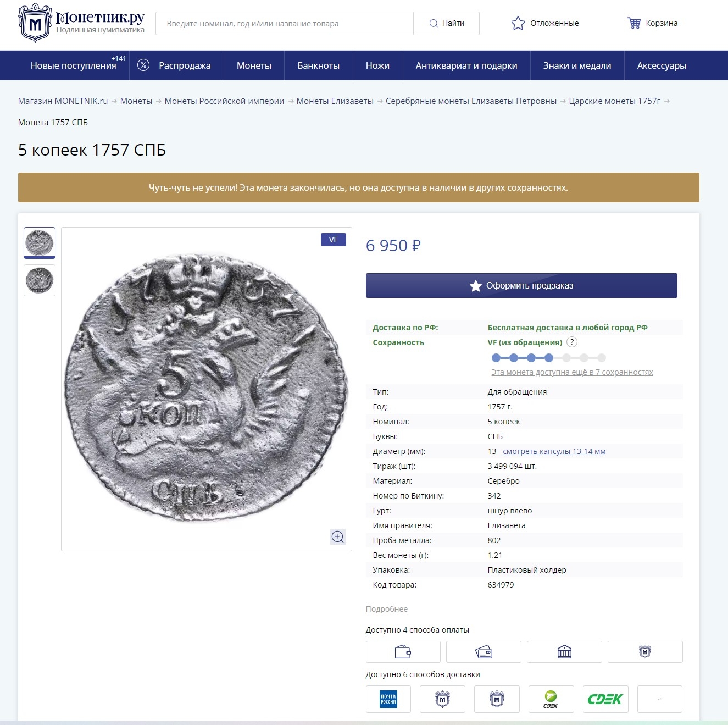Open link to capsules 13-14 мм
The image size is (728, 725).
click(554, 451)
